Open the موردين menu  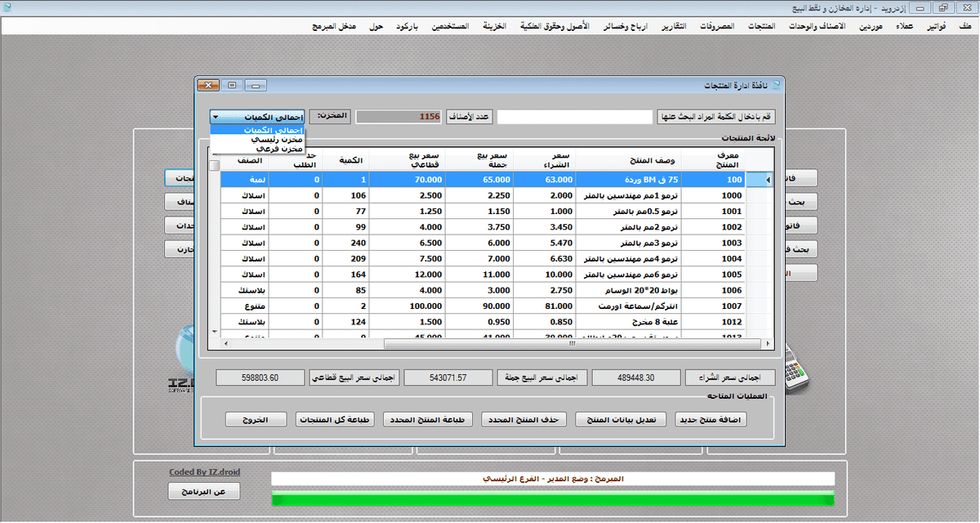click(871, 26)
